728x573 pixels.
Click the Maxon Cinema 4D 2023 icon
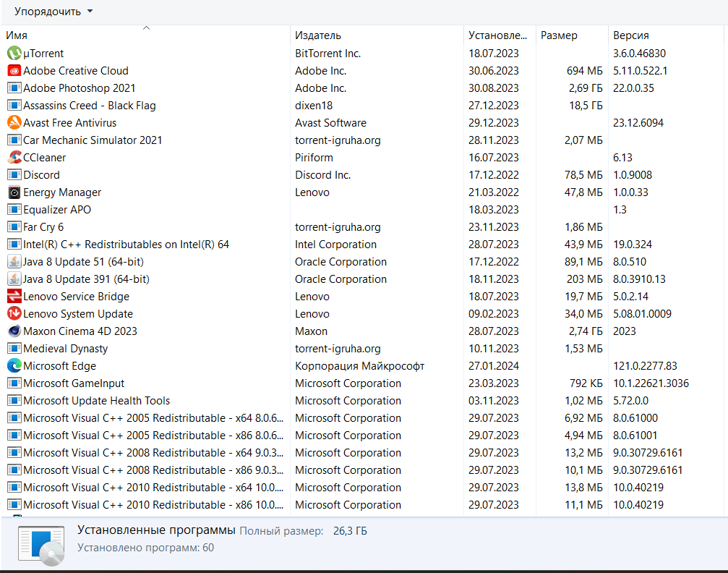14,331
